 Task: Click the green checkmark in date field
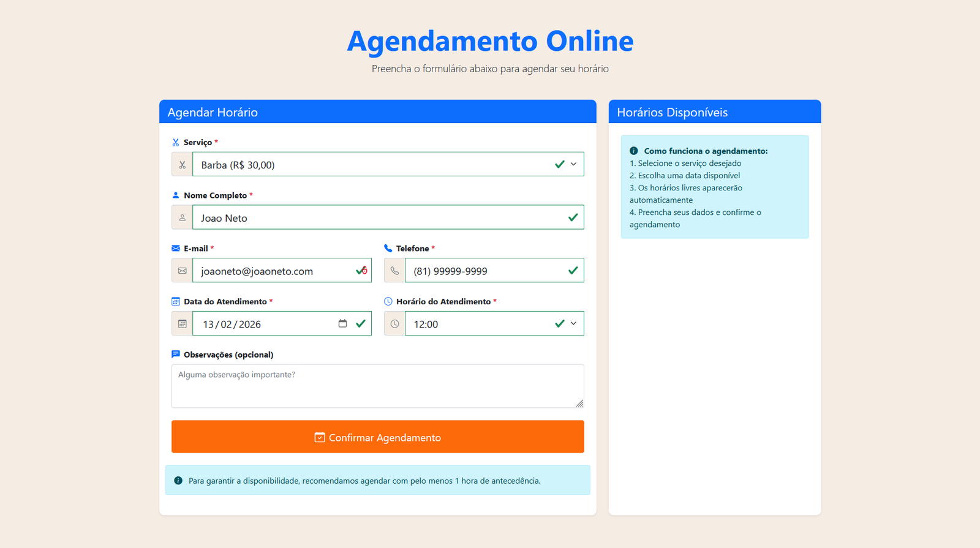[360, 323]
